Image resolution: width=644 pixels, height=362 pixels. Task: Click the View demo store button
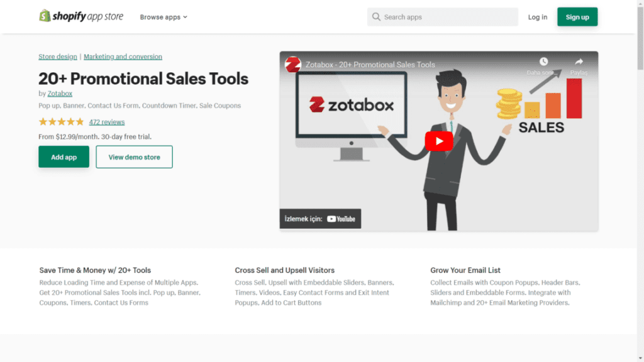click(134, 156)
